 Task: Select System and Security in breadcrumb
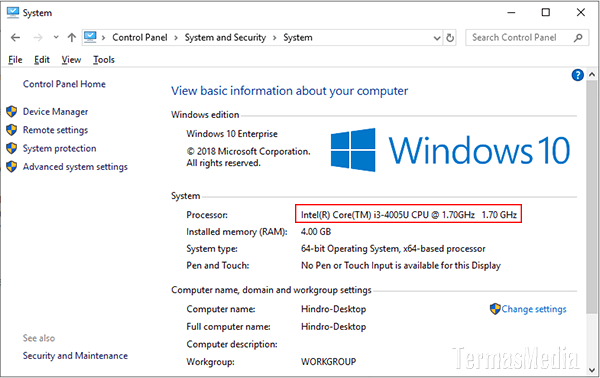coord(225,37)
